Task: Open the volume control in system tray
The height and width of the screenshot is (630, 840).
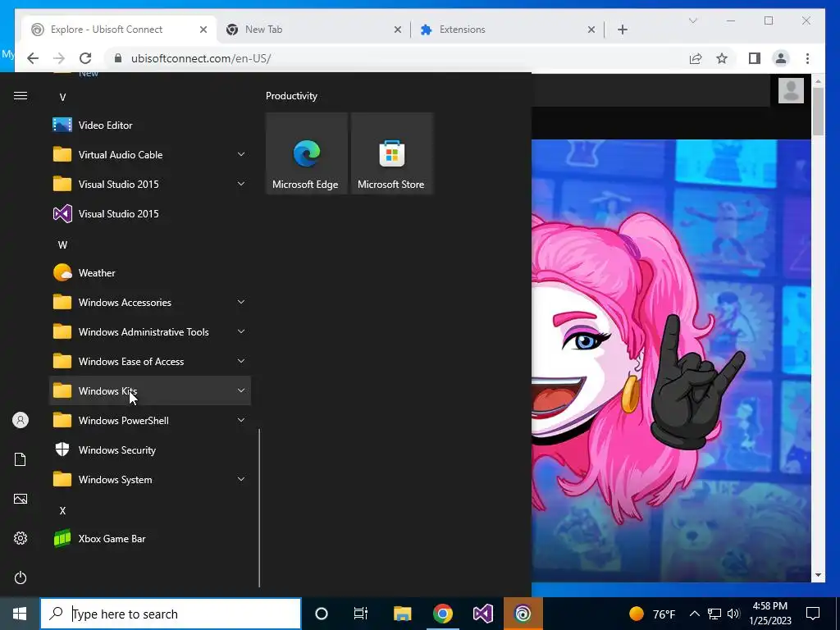Action: [x=734, y=614]
